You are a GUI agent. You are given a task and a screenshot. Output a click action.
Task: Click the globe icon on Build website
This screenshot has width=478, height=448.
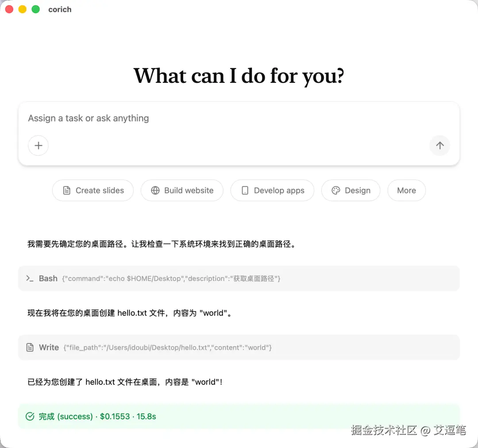pyautogui.click(x=155, y=190)
